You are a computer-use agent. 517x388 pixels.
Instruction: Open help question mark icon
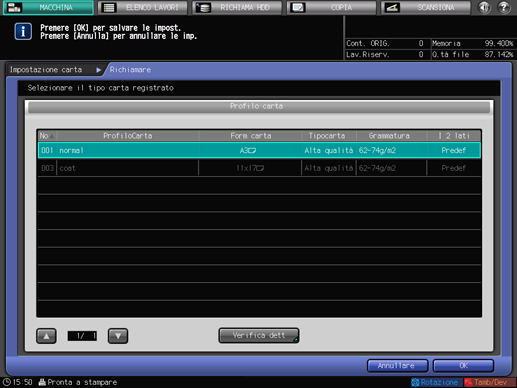pos(504,7)
